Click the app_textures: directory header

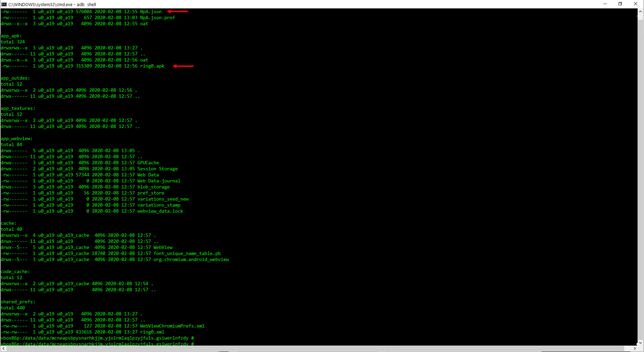18,108
